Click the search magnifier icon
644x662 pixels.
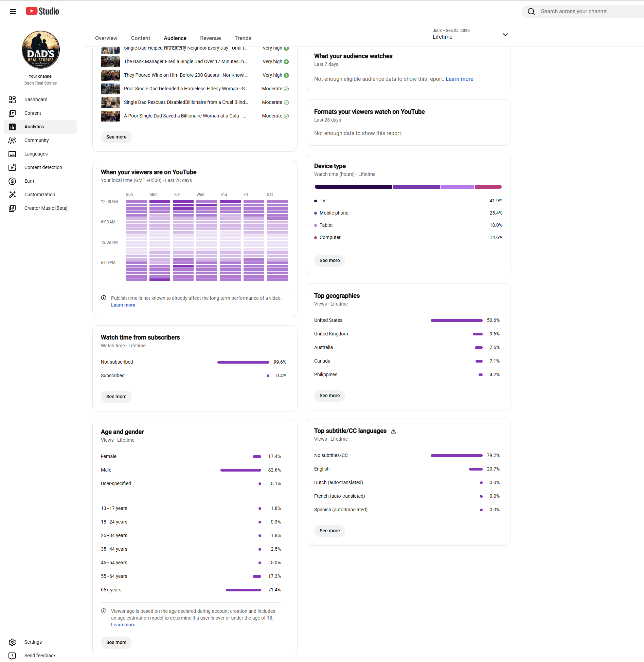[531, 12]
